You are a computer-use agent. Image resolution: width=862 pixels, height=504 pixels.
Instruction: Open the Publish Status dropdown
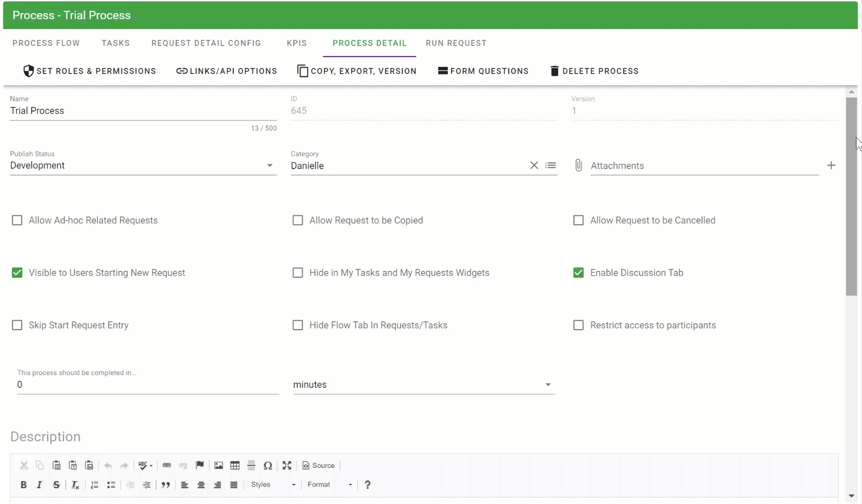(x=143, y=165)
